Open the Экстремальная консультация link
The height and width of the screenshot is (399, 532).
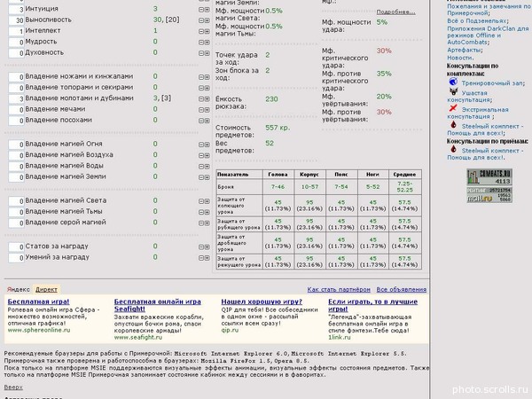click(x=478, y=113)
